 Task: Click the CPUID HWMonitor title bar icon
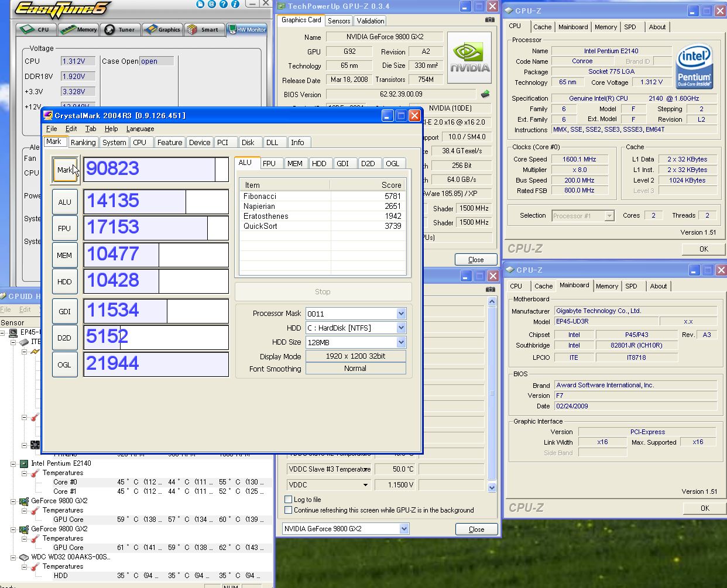coord(4,296)
